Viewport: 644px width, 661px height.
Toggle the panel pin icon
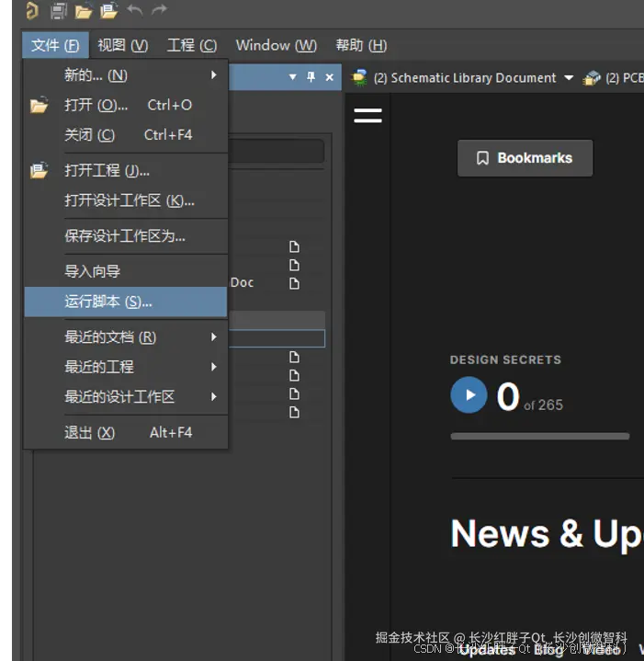311,77
